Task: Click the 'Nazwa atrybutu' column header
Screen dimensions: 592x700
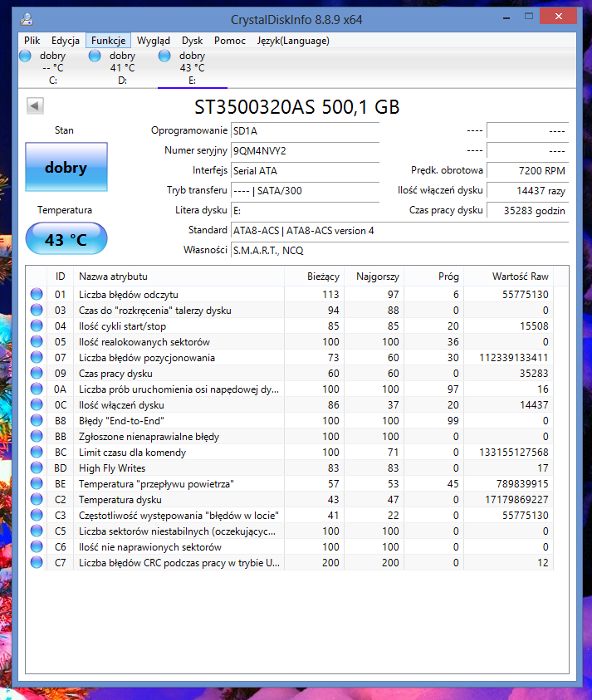Action: pos(179,277)
